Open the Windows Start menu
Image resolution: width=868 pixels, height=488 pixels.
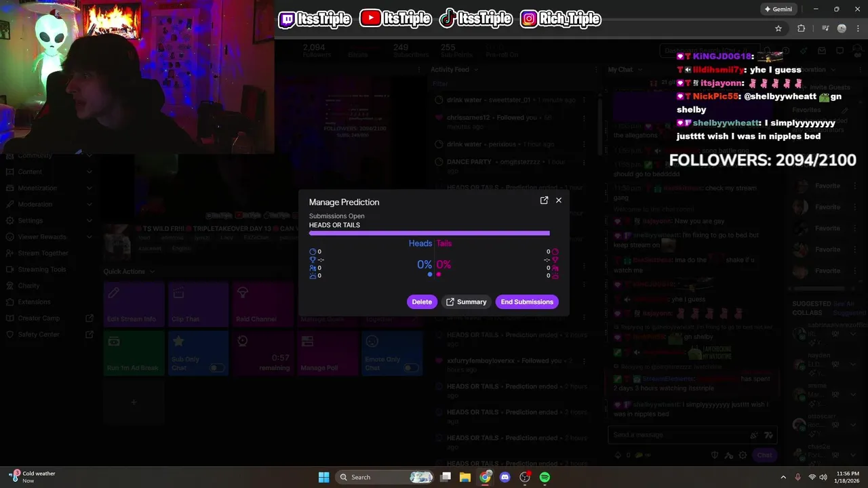click(323, 477)
